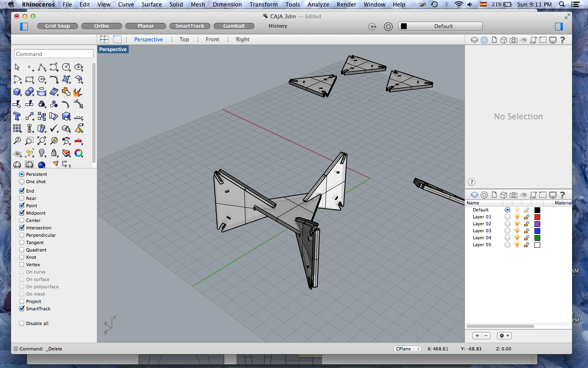Click Layer 01 red color swatch
588x368 pixels.
coord(537,217)
